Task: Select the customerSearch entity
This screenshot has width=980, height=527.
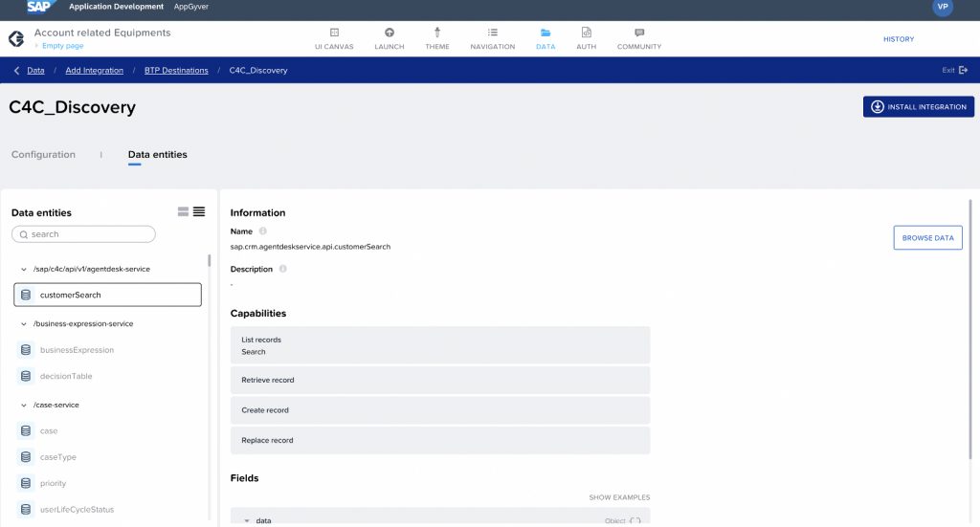Action: 107,295
